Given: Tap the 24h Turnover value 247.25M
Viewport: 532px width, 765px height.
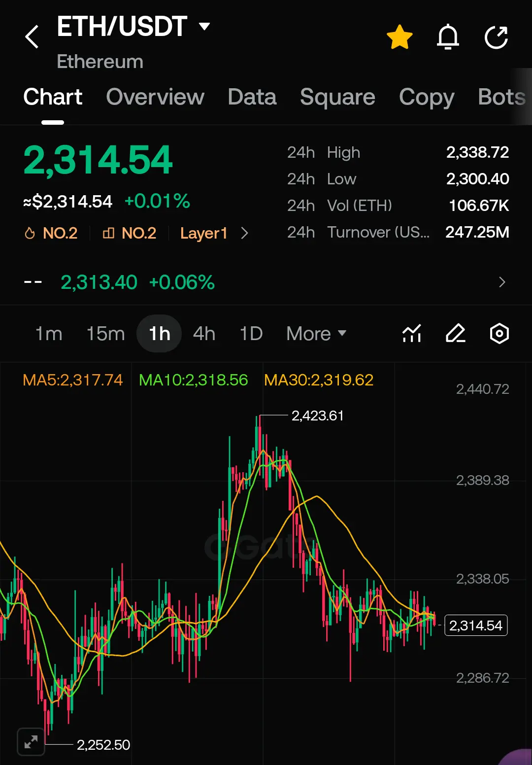Looking at the screenshot, I should pyautogui.click(x=477, y=232).
